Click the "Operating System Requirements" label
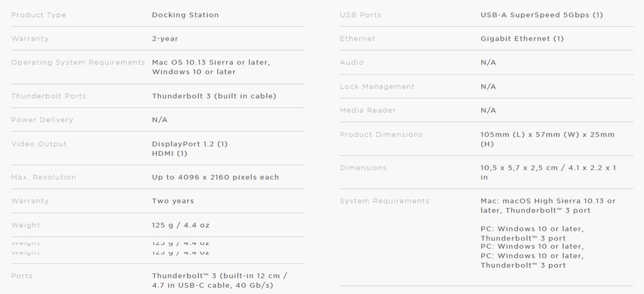The image size is (644, 294). point(78,62)
